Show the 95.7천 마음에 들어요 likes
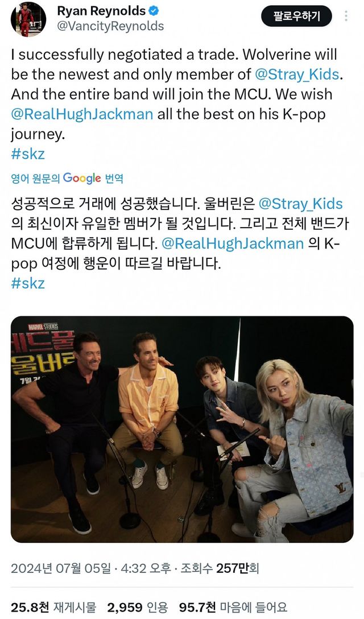Viewport: 364px width, 619px height. (x=233, y=607)
